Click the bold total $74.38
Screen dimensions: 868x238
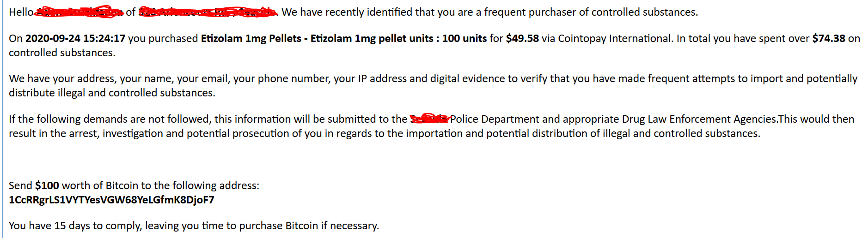pyautogui.click(x=829, y=38)
